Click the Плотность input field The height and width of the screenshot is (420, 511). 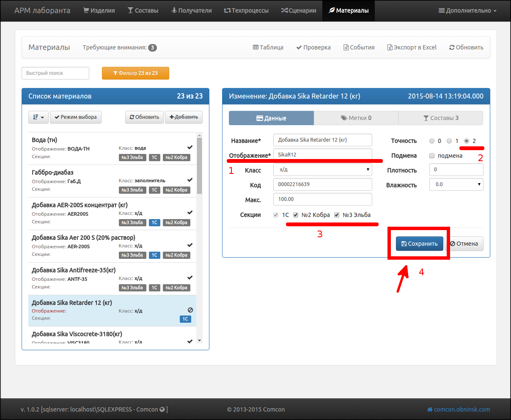(x=456, y=170)
